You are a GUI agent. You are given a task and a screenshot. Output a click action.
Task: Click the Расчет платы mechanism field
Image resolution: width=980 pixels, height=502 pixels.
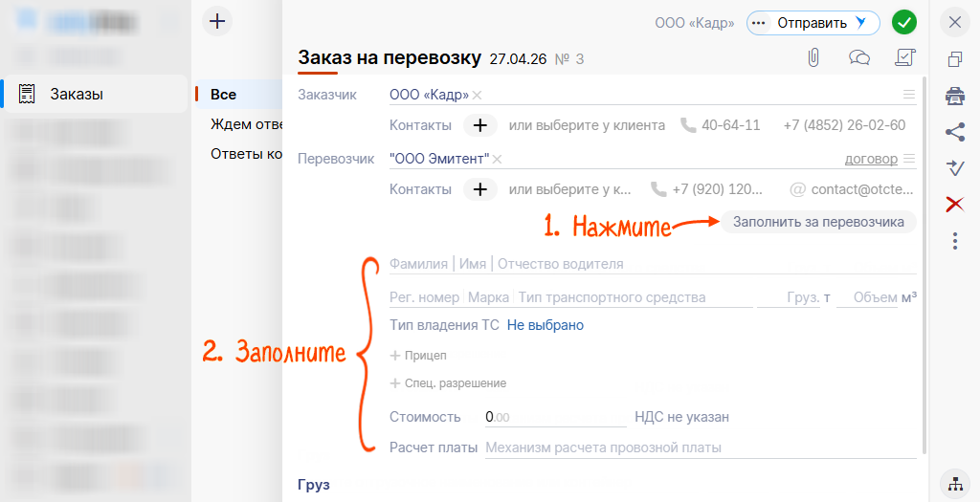coord(701,447)
